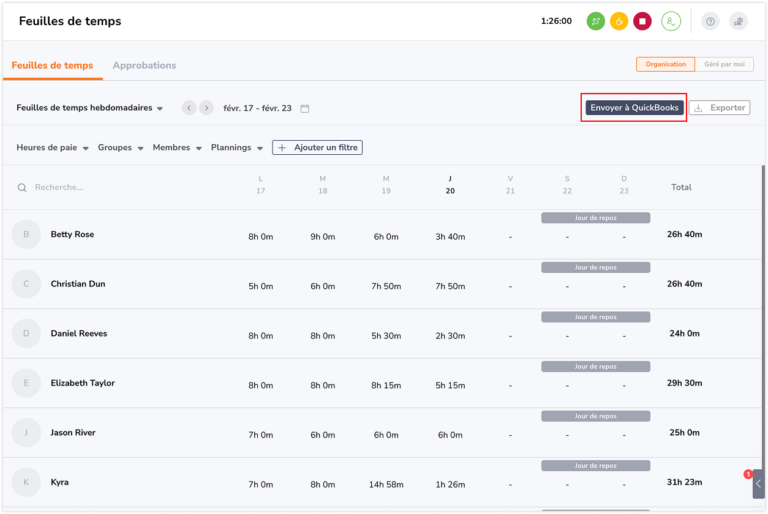Open the Heures de paie filter dropdown
The width and height of the screenshot is (768, 514).
pos(52,148)
